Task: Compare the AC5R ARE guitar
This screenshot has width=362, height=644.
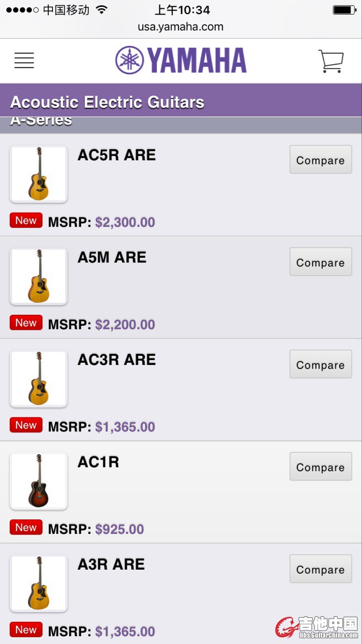Action: point(321,159)
